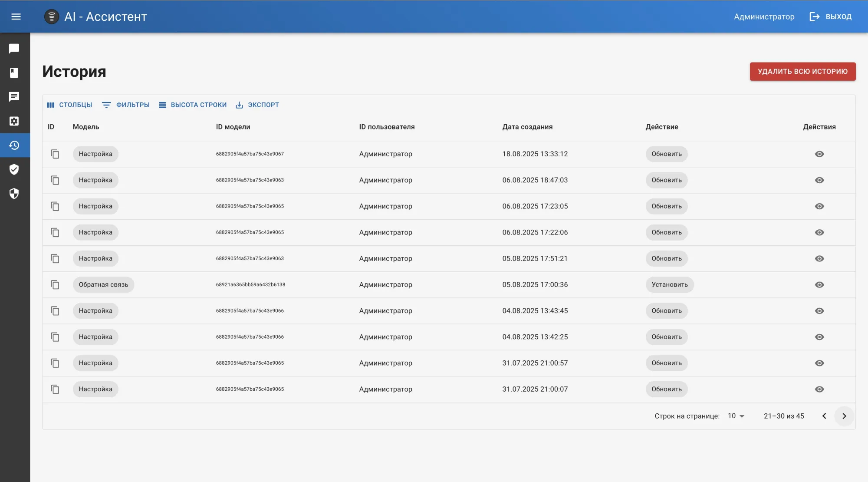View details of 05.08.2025 17:51:21 entry
Image resolution: width=868 pixels, height=482 pixels.
[x=819, y=258]
